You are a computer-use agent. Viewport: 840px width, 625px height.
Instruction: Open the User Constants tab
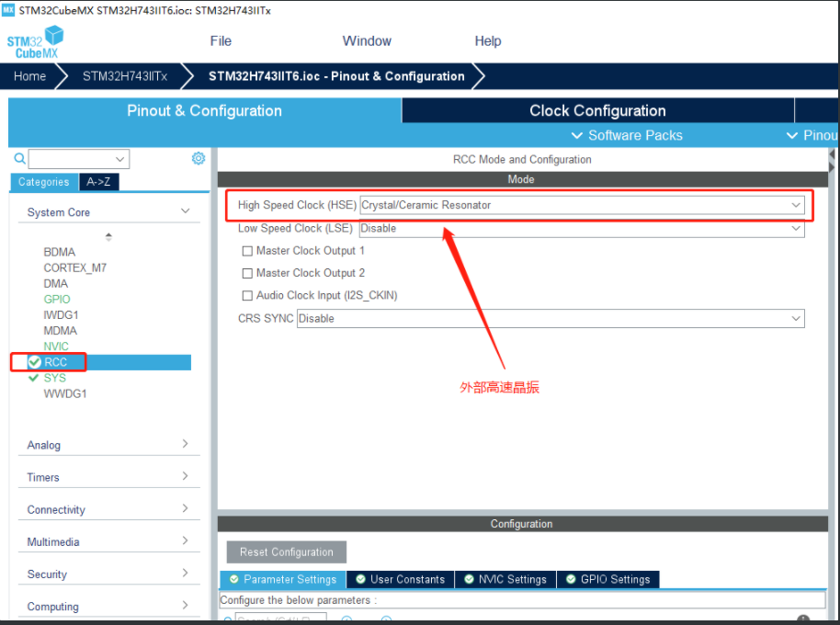pos(401,579)
